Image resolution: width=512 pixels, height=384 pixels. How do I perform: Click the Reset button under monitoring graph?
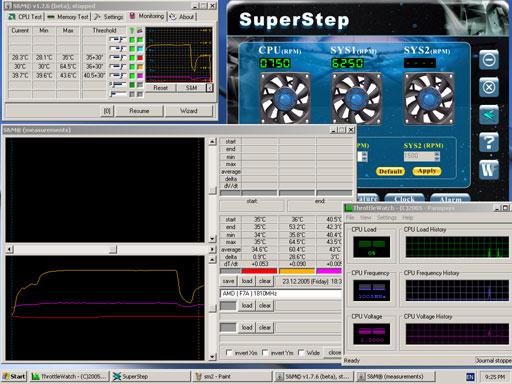click(x=160, y=88)
